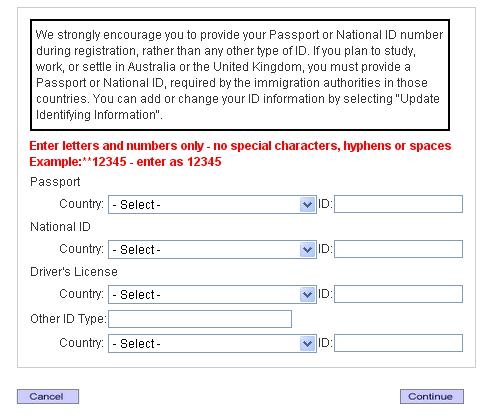This screenshot has width=485, height=419.
Task: Open the Driver's License Country dropdown
Action: click(212, 294)
